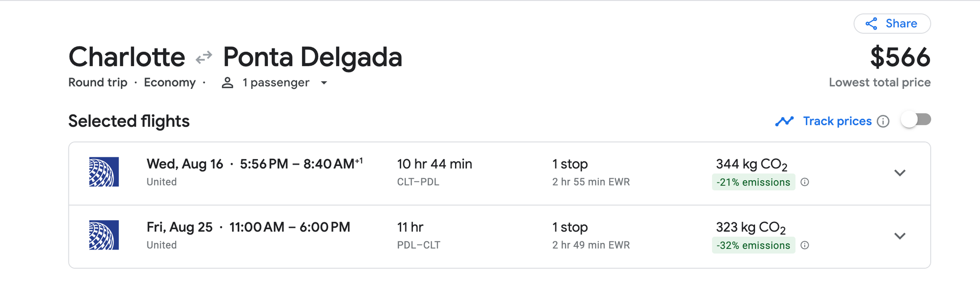Select the Economy label
Screen dimensions: 980x283
pos(170,82)
